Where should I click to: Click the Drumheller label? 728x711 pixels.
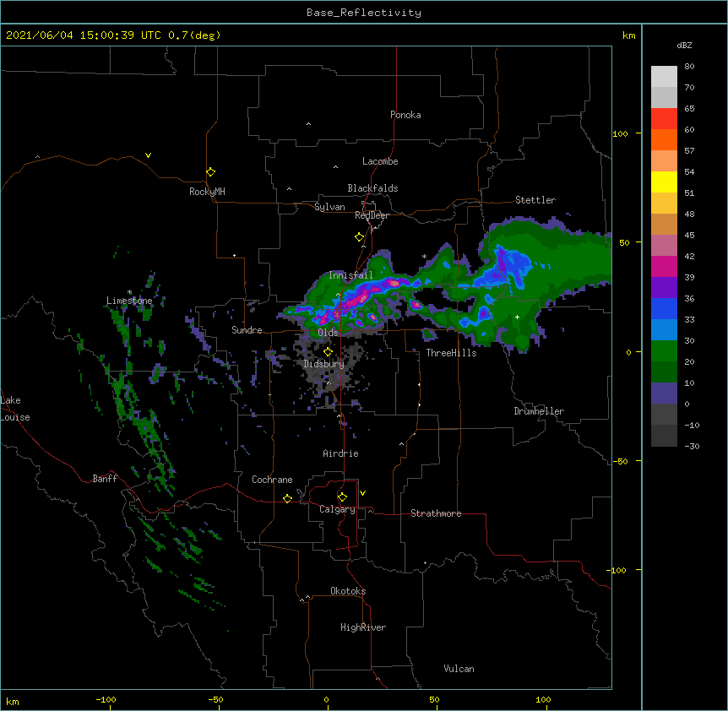click(539, 411)
